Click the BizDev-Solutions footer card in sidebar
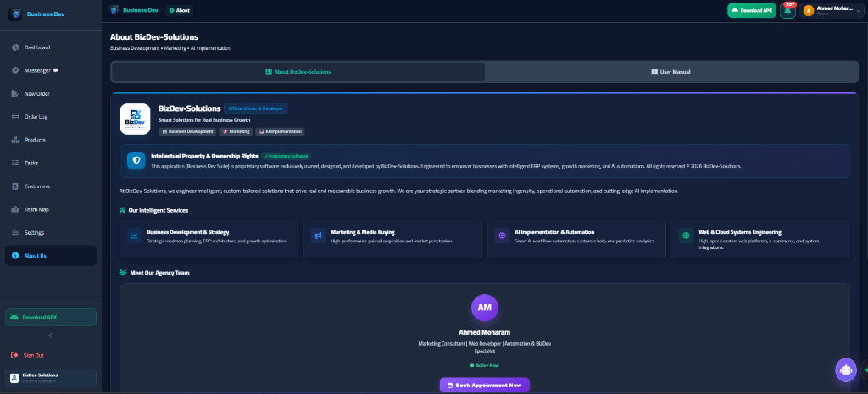The height and width of the screenshot is (394, 868). (x=51, y=378)
